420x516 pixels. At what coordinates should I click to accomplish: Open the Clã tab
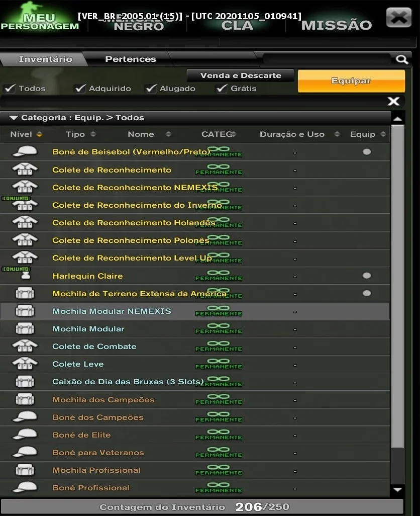point(237,25)
